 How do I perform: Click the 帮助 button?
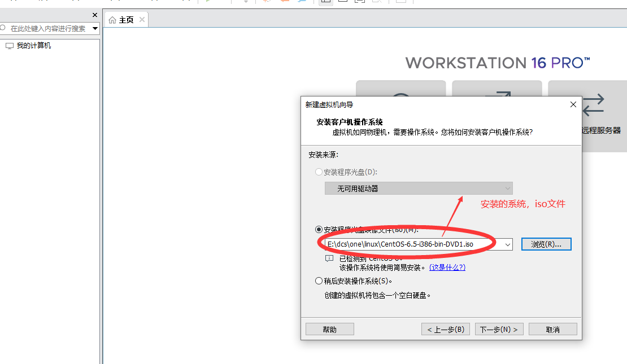point(330,329)
